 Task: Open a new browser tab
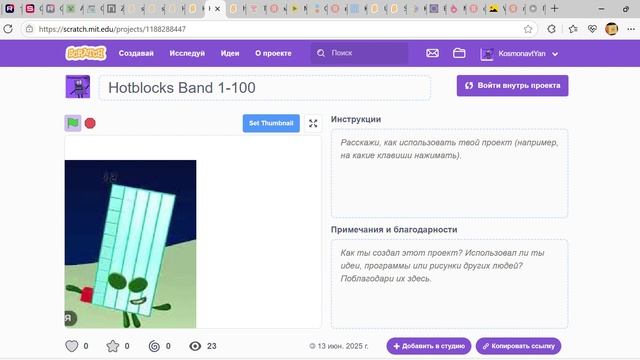(x=554, y=8)
